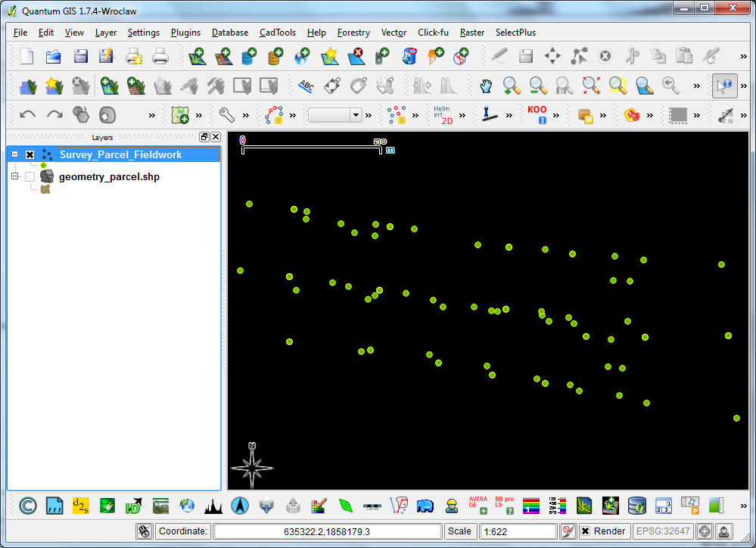Click the messages log icon in status bar
The image size is (756, 548).
pos(723,531)
